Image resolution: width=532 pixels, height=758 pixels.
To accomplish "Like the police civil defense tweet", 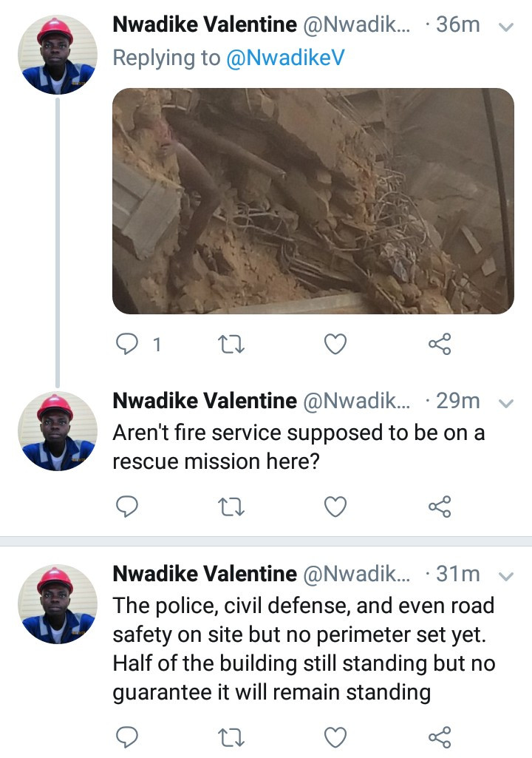I will tap(336, 737).
